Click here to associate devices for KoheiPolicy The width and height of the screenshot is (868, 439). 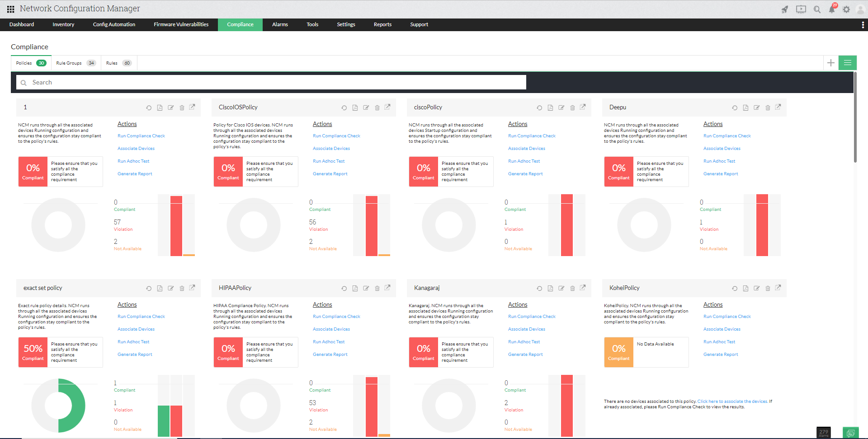pos(732,401)
